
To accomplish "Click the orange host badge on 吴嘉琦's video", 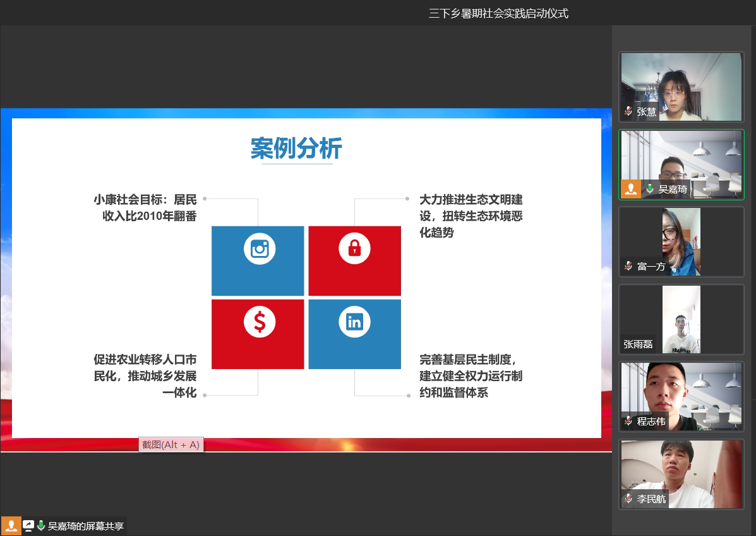I will (x=631, y=189).
